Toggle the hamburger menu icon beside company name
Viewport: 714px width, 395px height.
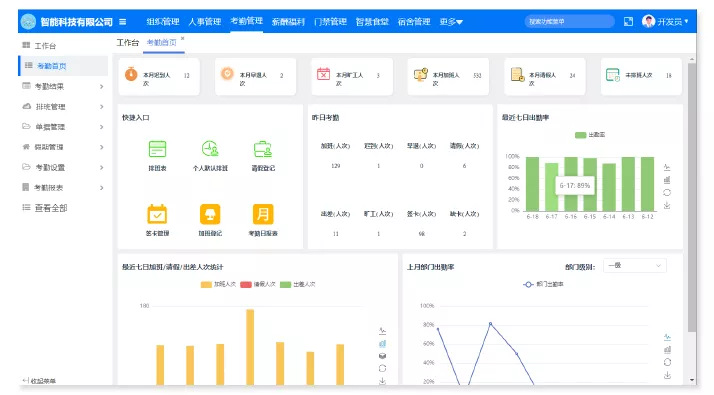(122, 21)
